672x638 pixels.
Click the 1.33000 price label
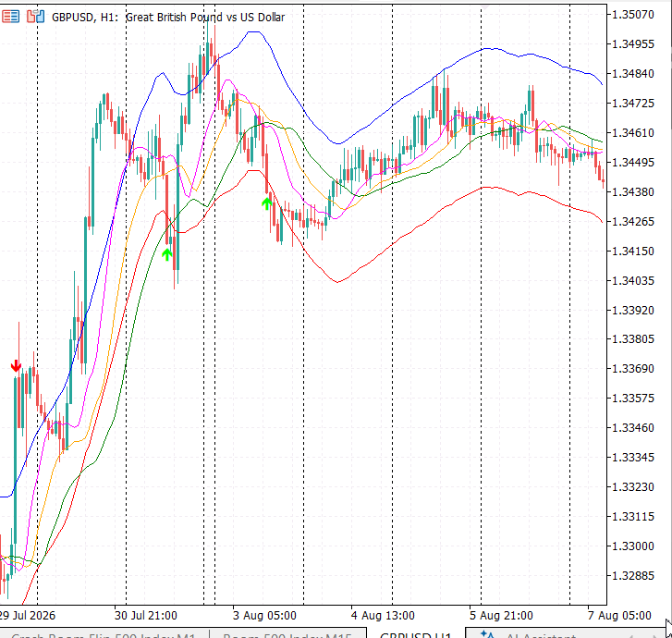point(633,546)
